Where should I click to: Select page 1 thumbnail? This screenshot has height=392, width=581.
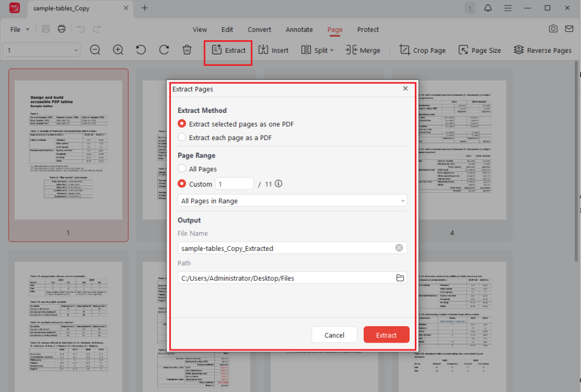pos(69,155)
